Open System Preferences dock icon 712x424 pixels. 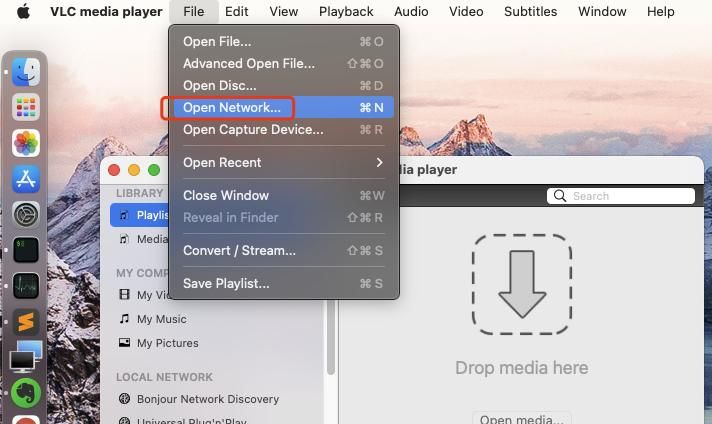click(26, 214)
